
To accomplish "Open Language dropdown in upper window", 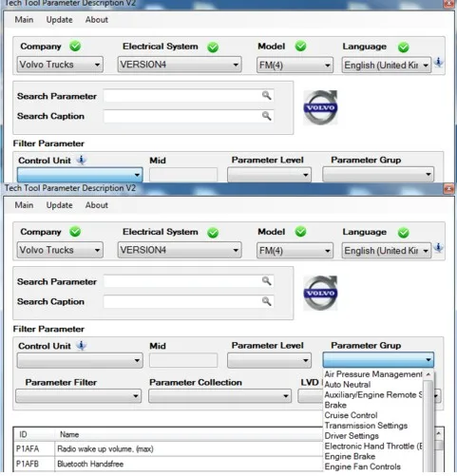I will pyautogui.click(x=387, y=66).
